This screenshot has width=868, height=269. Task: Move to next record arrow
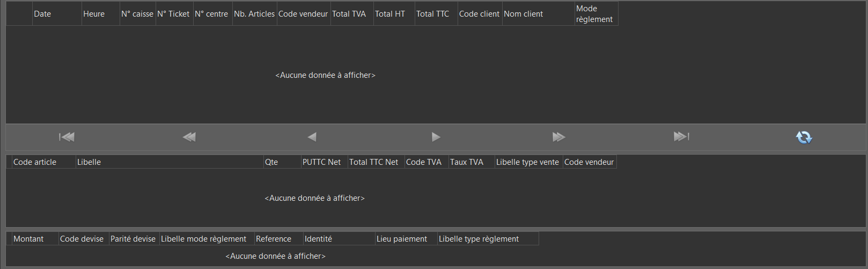tap(436, 137)
